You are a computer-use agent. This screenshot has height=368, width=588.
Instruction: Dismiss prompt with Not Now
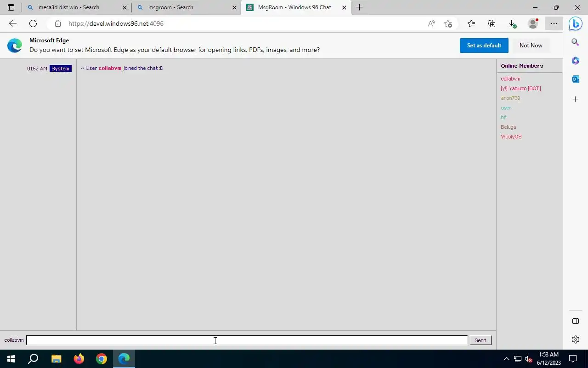pos(531,46)
